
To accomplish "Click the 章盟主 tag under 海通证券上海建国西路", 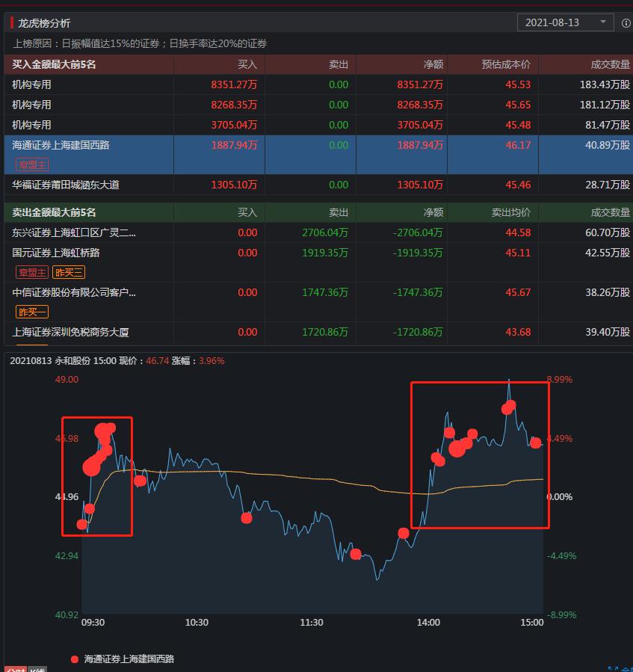I will pos(31,164).
